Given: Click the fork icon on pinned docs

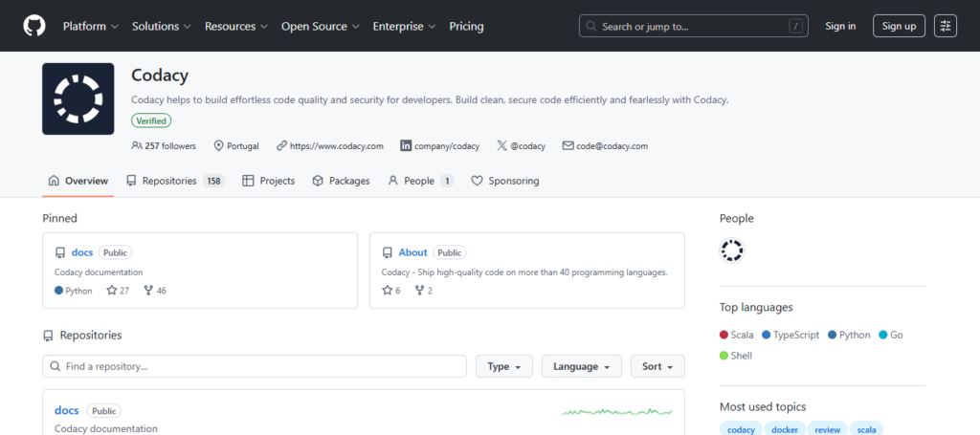Looking at the screenshot, I should click(x=148, y=291).
